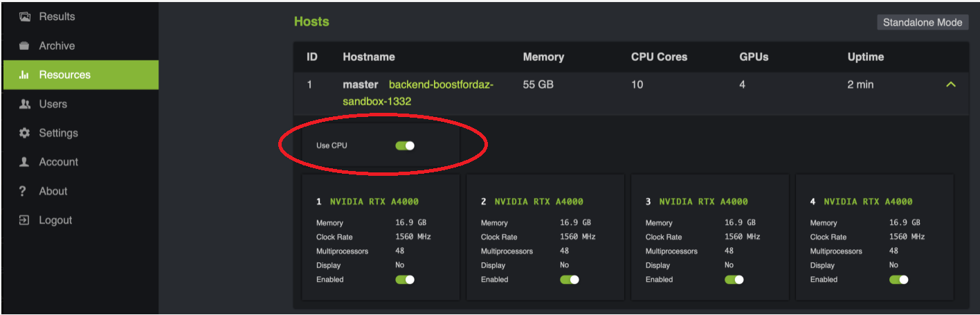Select the first NVIDIA RTX A4000 title

coord(374,201)
